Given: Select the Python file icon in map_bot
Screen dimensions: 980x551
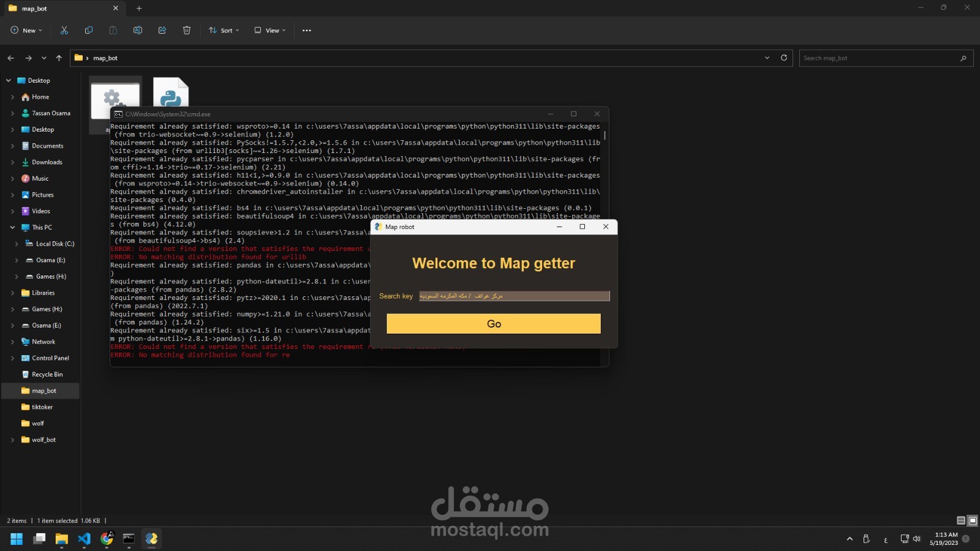Looking at the screenshot, I should pos(171,93).
